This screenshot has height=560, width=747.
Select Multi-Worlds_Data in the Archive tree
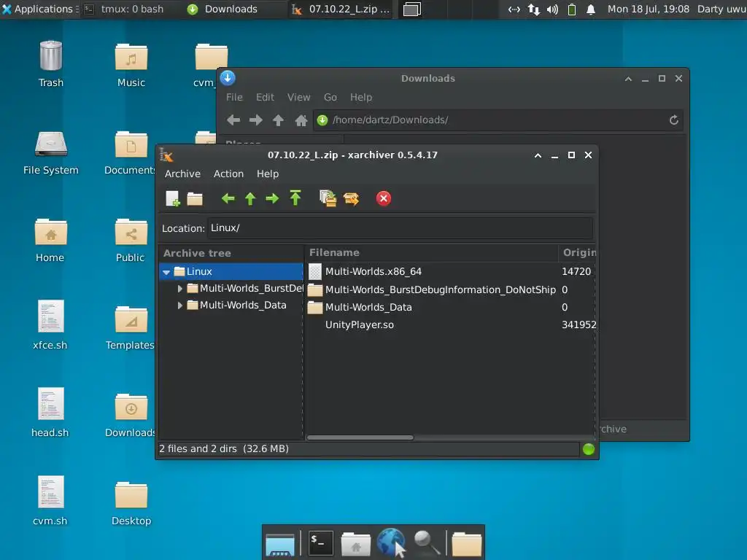click(x=243, y=306)
